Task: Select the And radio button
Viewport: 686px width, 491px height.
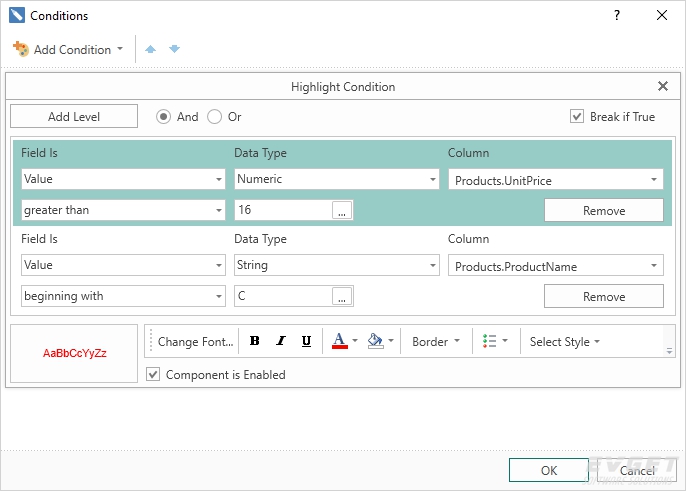Action: coord(163,117)
